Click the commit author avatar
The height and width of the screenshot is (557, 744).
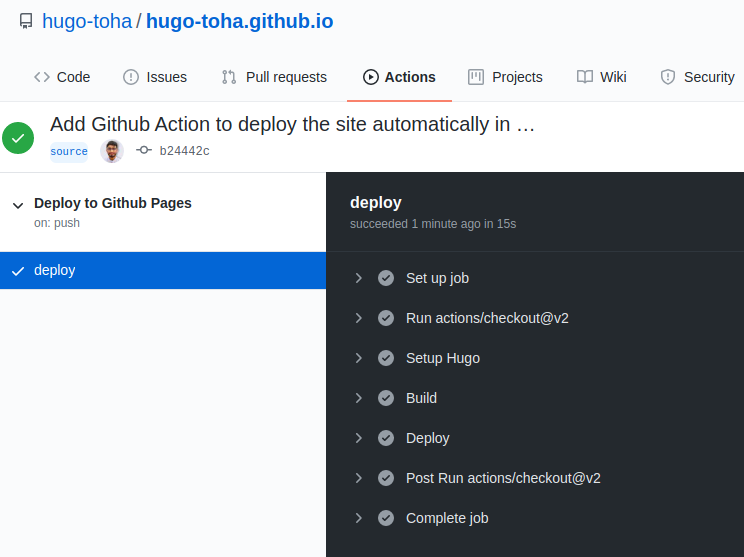pos(112,151)
